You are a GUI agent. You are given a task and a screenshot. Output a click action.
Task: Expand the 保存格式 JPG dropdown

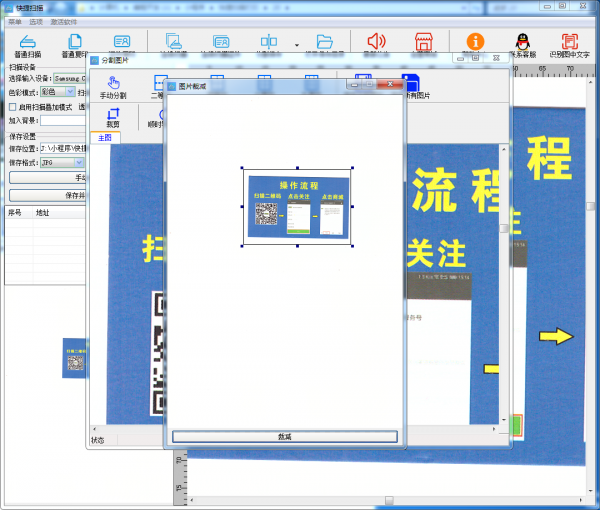[62, 162]
